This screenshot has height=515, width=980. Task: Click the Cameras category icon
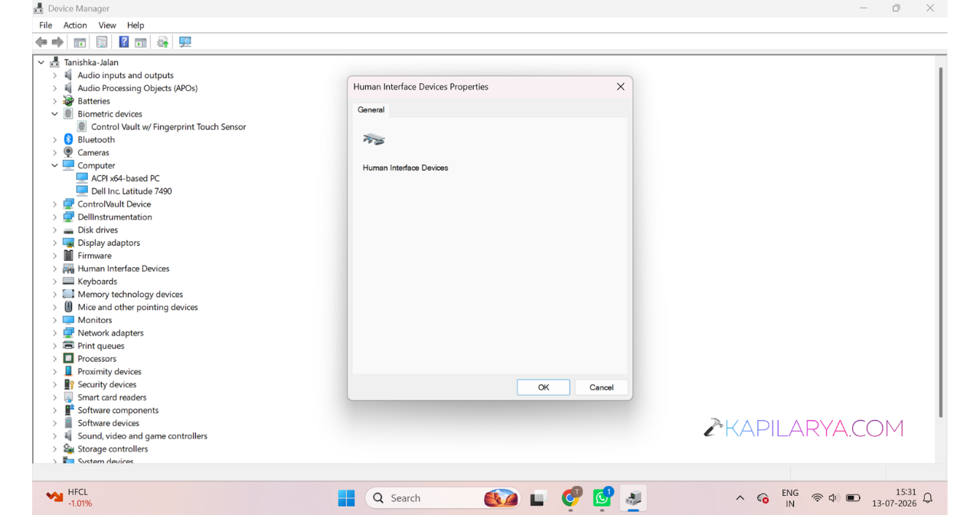(68, 152)
